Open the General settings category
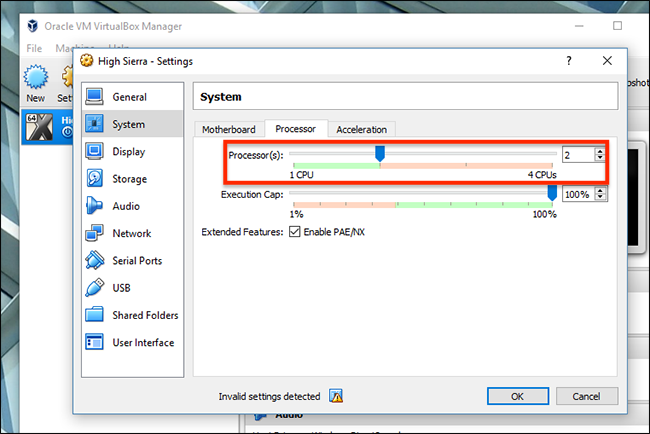The width and height of the screenshot is (650, 434). pyautogui.click(x=132, y=97)
